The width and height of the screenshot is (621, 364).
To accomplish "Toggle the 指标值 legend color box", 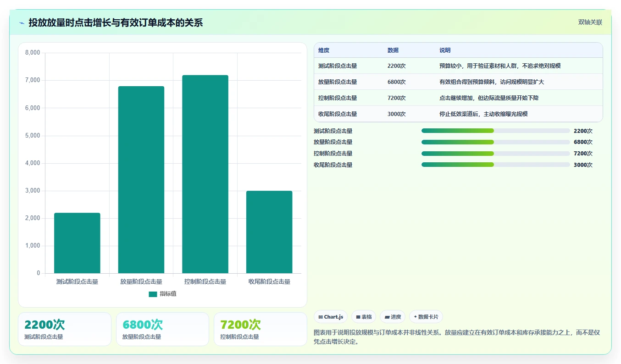I will [153, 294].
